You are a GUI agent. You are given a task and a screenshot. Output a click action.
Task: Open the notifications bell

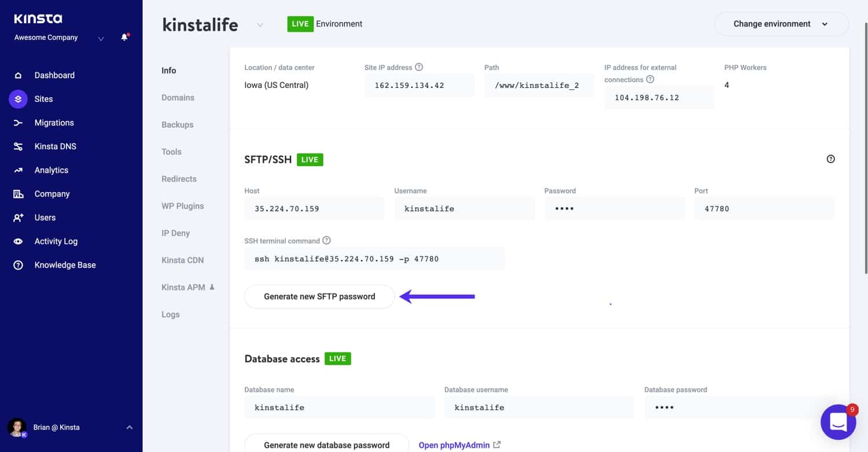(124, 38)
